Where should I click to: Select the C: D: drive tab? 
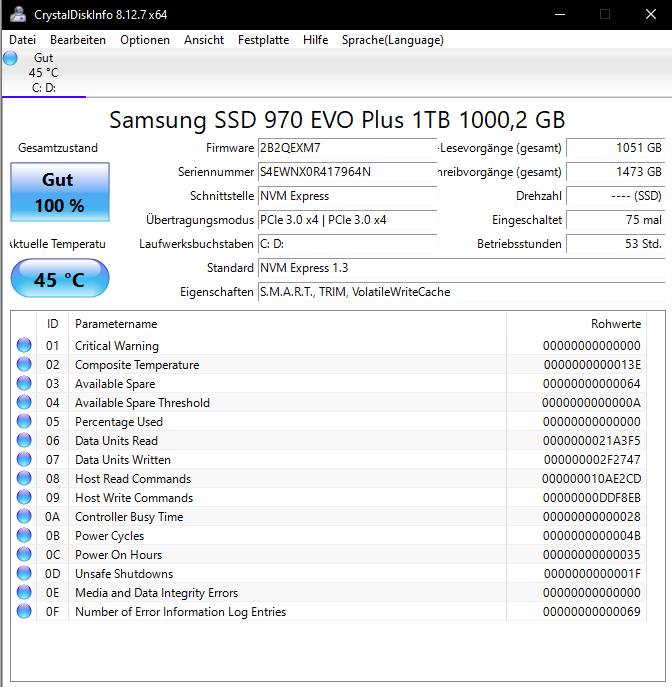coord(44,73)
